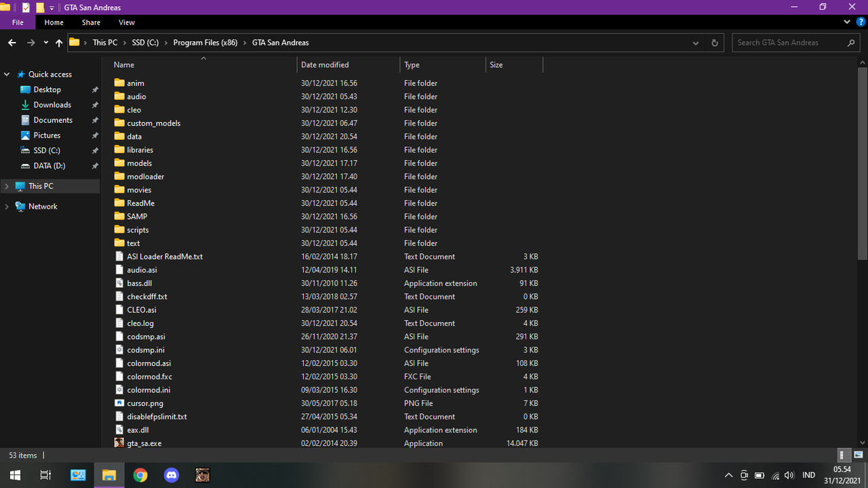Switch to the Home ribbon tab
Viewport: 868px width, 488px height.
pyautogui.click(x=54, y=22)
